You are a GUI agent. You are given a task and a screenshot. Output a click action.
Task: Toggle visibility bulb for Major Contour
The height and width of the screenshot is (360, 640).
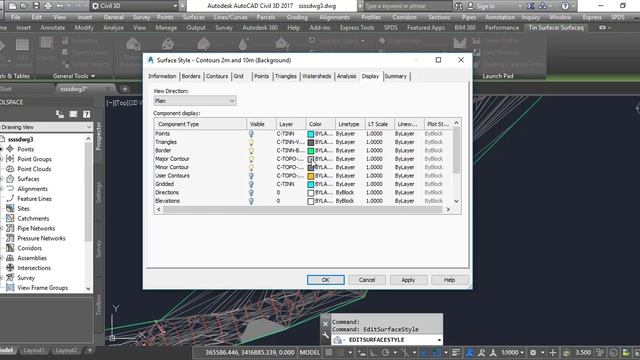[x=251, y=159]
